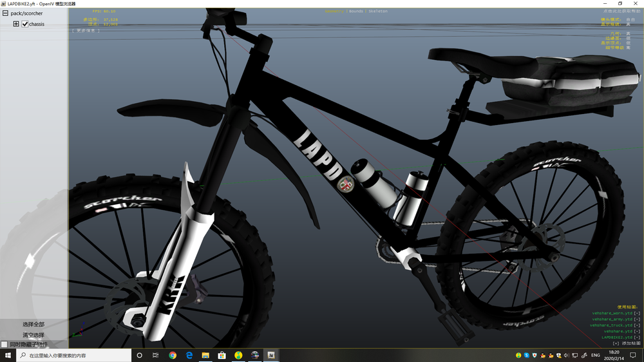The image size is (644, 362).
Task: Click the XYZ axis gizmo in viewport
Action: (x=79, y=330)
